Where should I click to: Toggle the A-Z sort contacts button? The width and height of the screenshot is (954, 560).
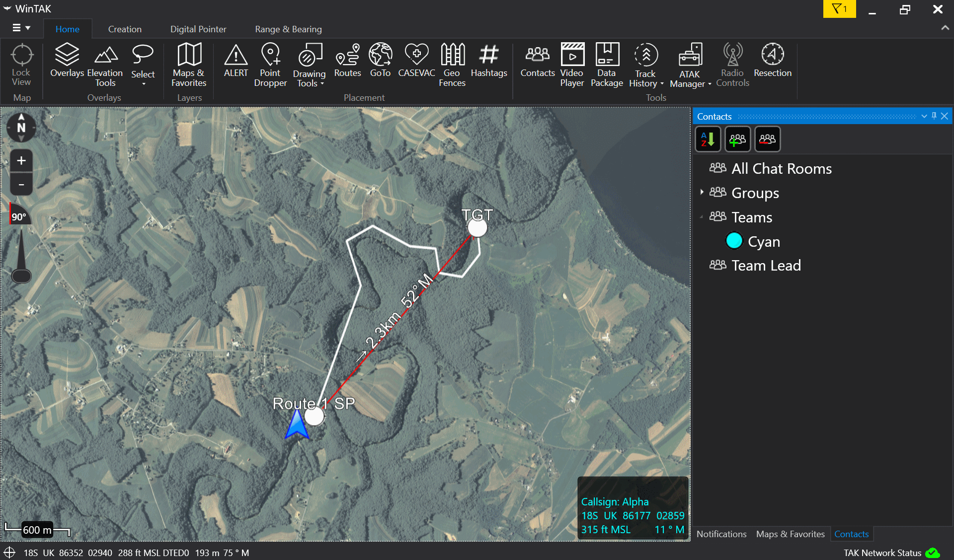(708, 140)
